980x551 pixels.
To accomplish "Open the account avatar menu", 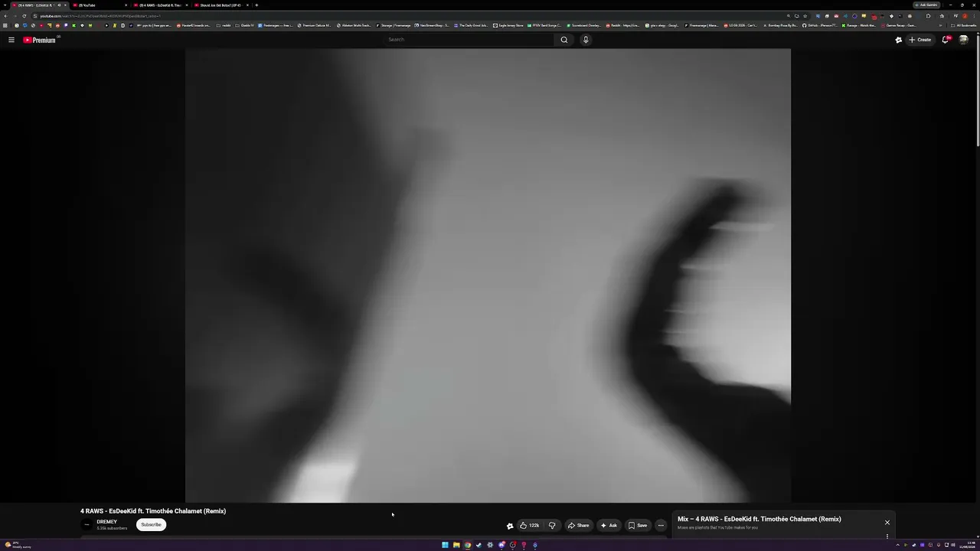I will tap(964, 40).
